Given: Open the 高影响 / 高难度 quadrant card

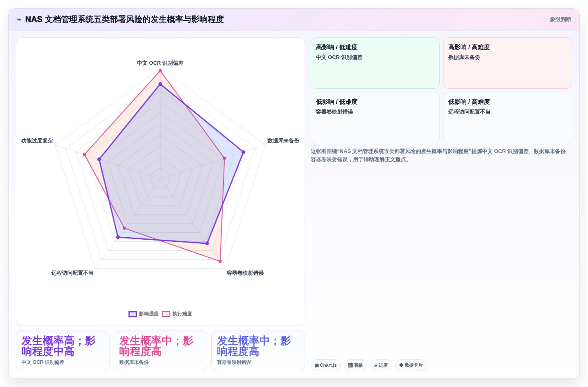Looking at the screenshot, I should click(x=507, y=63).
